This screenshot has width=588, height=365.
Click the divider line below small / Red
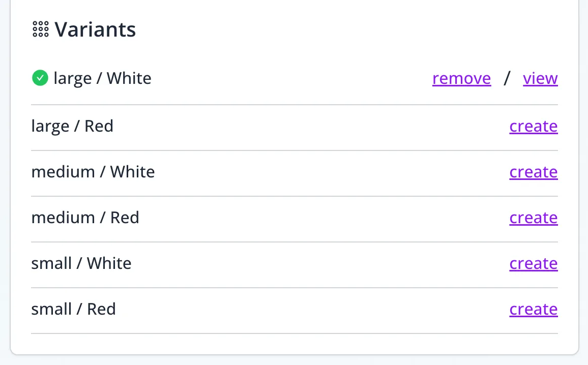pyautogui.click(x=294, y=333)
